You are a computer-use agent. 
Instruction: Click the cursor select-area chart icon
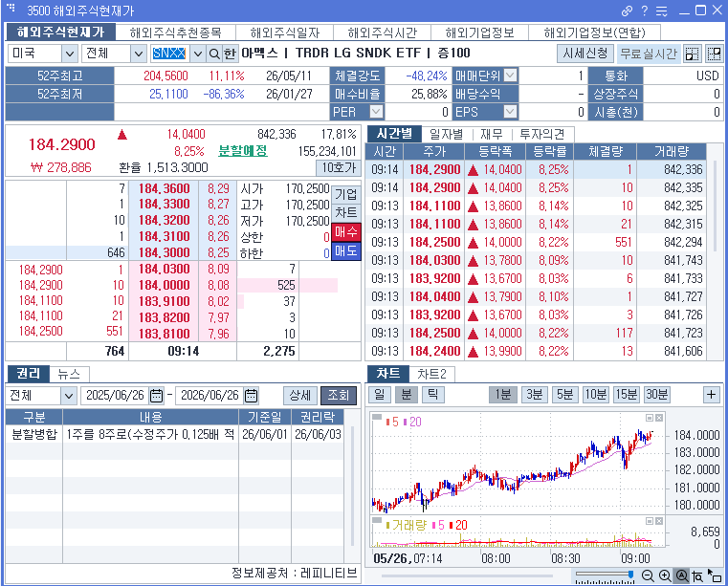714,575
